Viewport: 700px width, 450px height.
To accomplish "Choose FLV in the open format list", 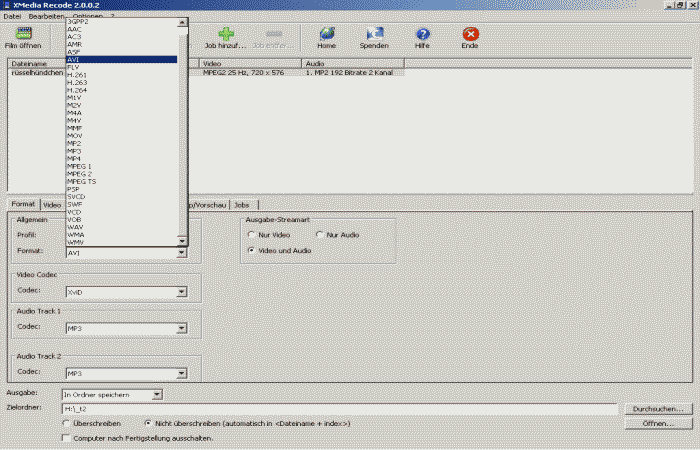I will 73,66.
